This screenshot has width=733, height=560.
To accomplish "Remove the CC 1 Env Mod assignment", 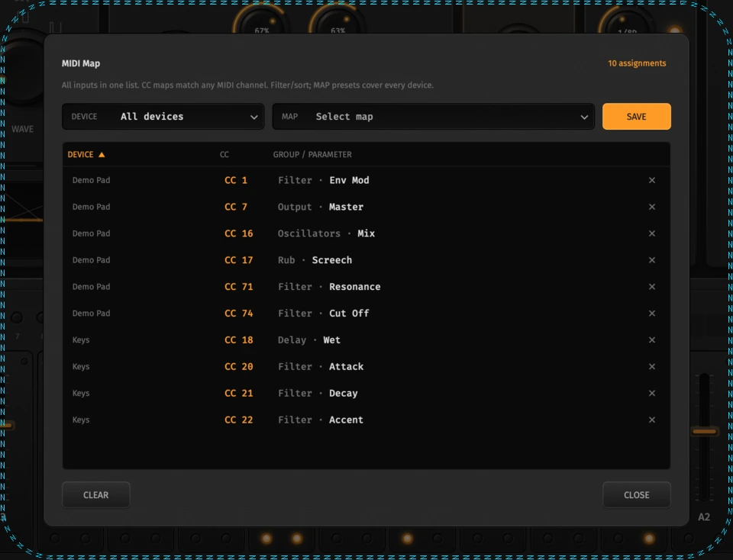I will [651, 180].
